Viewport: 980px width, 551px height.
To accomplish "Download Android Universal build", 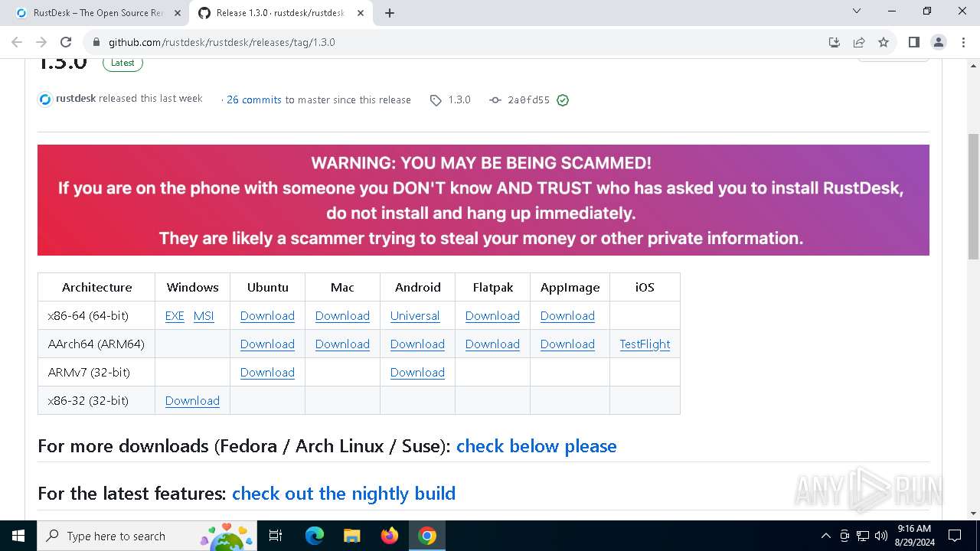I will pyautogui.click(x=415, y=316).
